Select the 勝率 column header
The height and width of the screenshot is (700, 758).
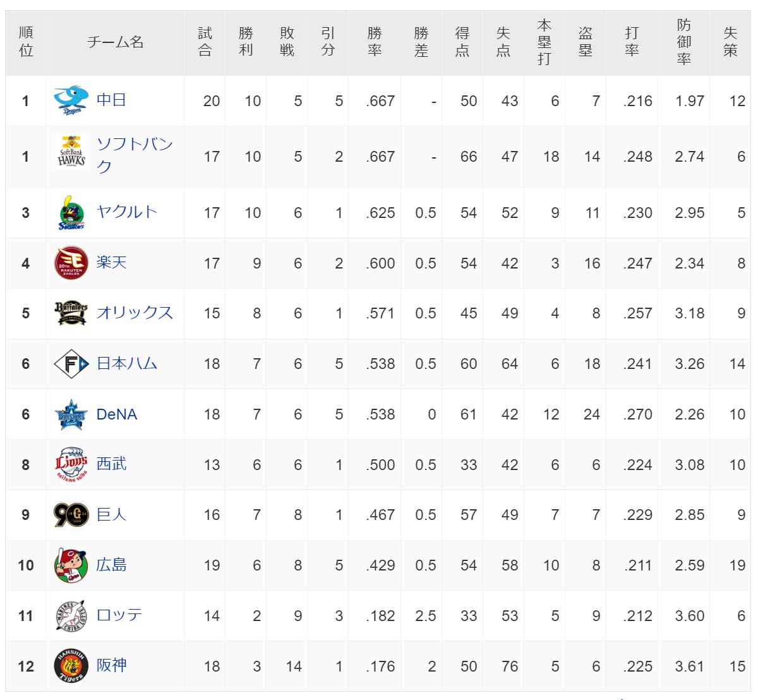374,42
